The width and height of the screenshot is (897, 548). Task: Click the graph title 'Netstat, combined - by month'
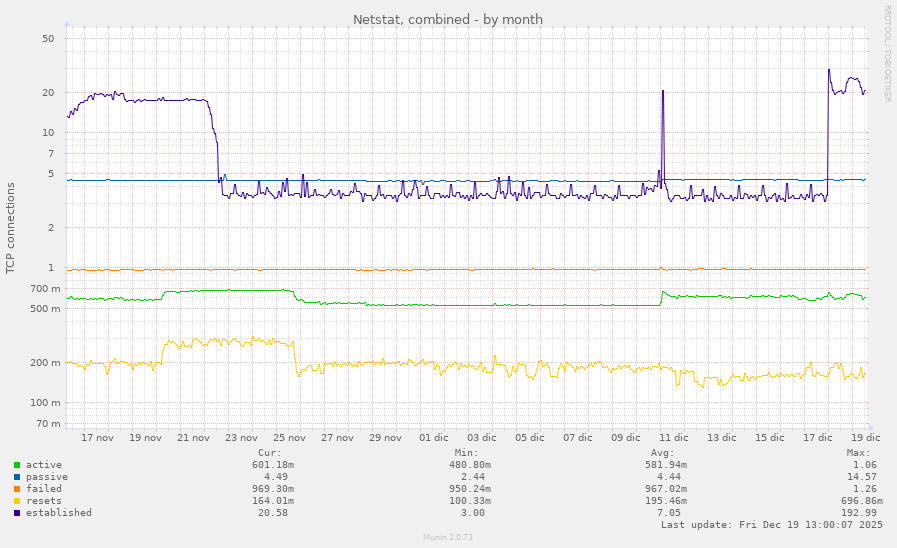[448, 19]
